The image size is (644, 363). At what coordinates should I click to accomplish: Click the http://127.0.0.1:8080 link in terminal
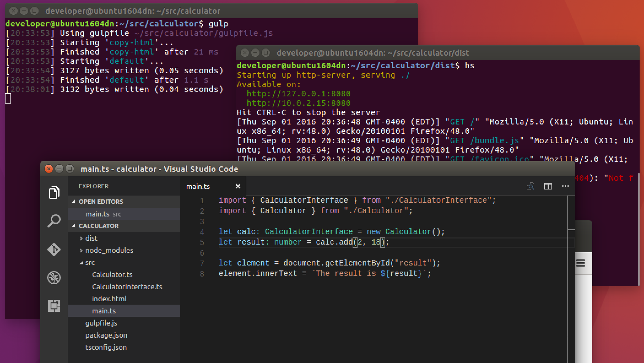click(x=298, y=94)
